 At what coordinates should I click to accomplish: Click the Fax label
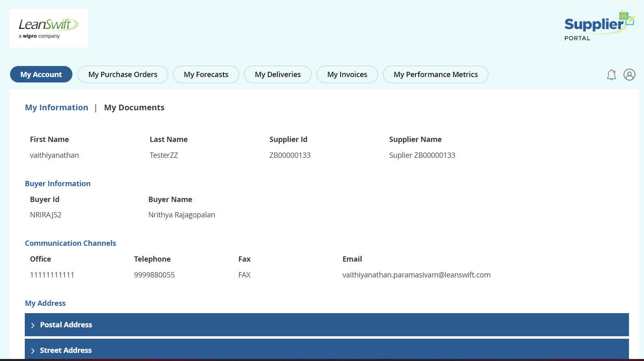pyautogui.click(x=244, y=259)
